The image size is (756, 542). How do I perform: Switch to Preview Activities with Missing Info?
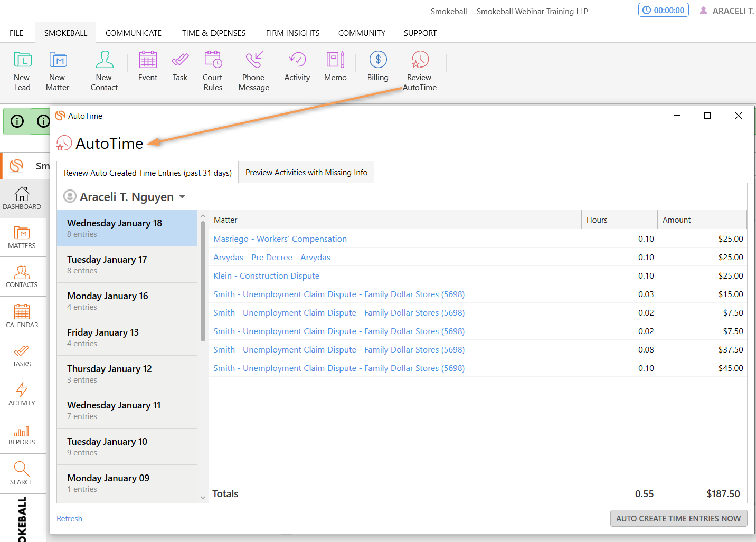click(x=306, y=172)
